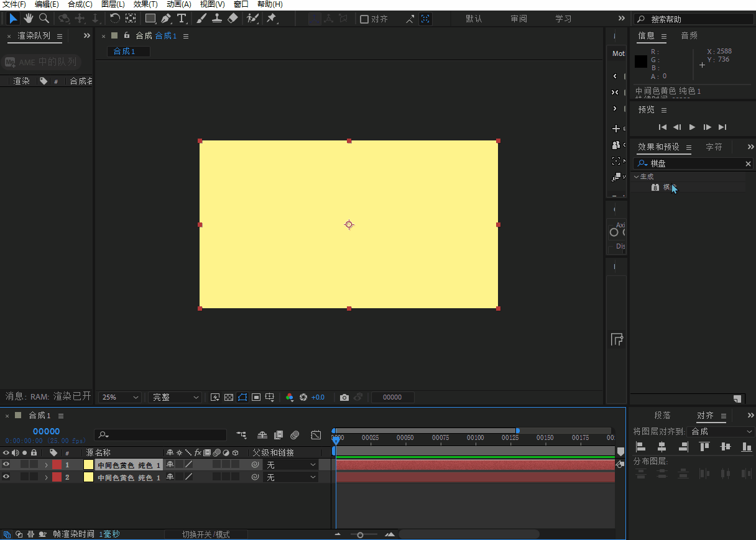The image size is (756, 540).
Task: Click the timeline layer search field
Action: click(160, 435)
